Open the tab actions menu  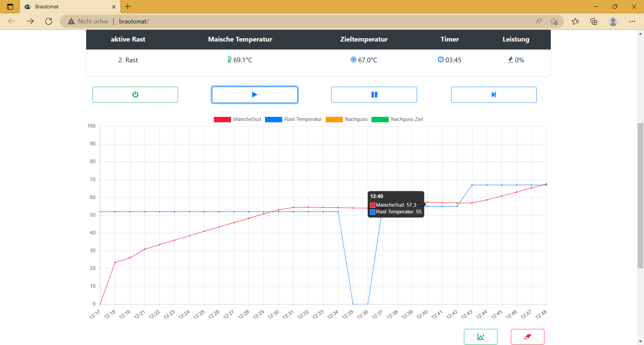10,7
